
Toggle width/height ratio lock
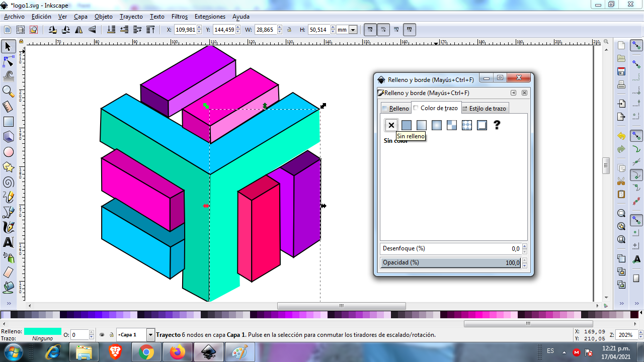pos(289,30)
